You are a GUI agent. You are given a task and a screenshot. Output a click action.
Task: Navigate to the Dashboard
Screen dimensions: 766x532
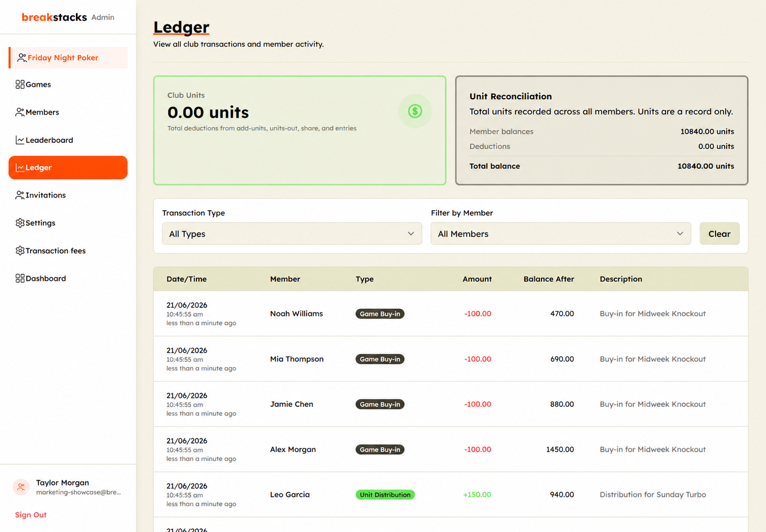(x=68, y=278)
